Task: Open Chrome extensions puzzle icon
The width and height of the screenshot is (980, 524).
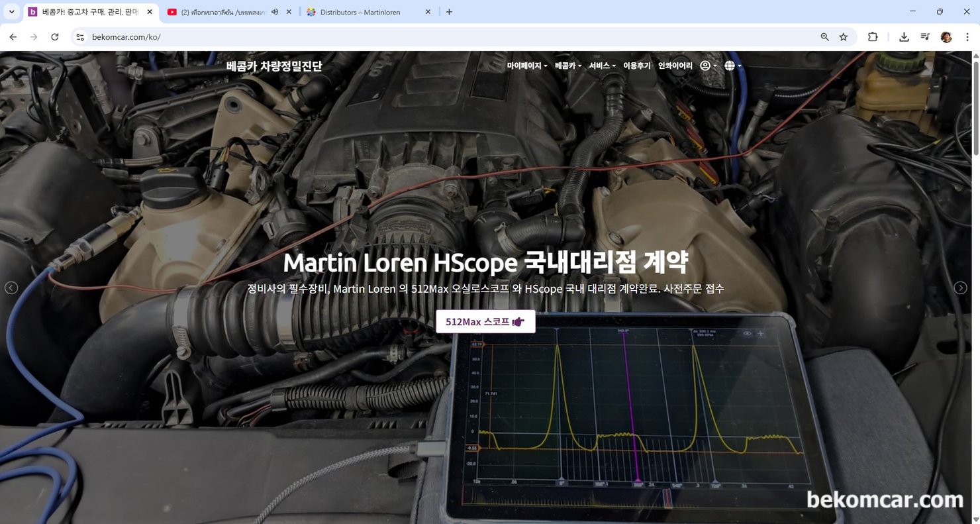Action: click(873, 37)
